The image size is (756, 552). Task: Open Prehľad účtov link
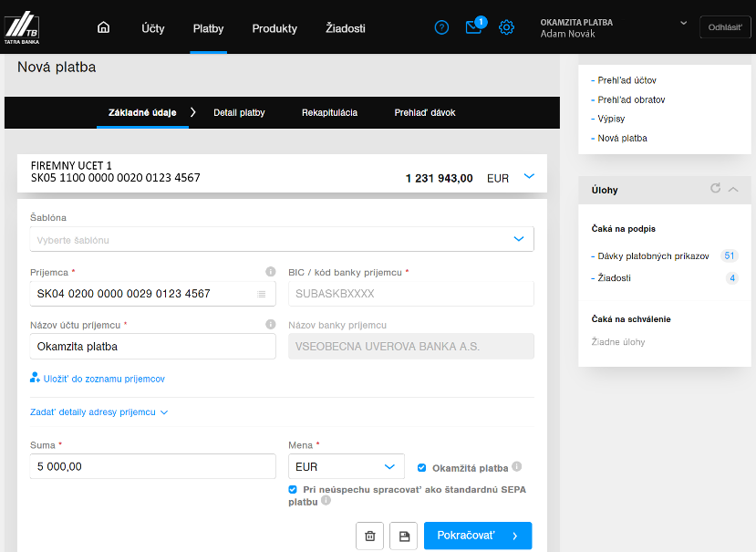(x=627, y=80)
